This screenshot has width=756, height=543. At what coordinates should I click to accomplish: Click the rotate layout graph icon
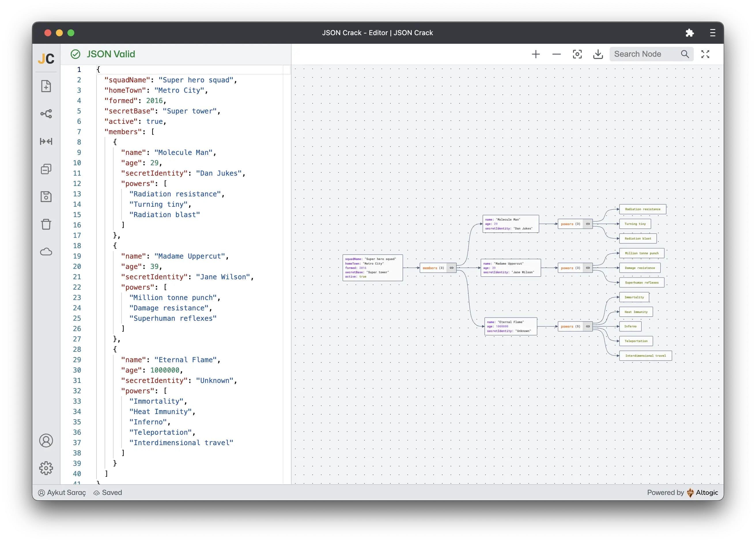(x=46, y=114)
